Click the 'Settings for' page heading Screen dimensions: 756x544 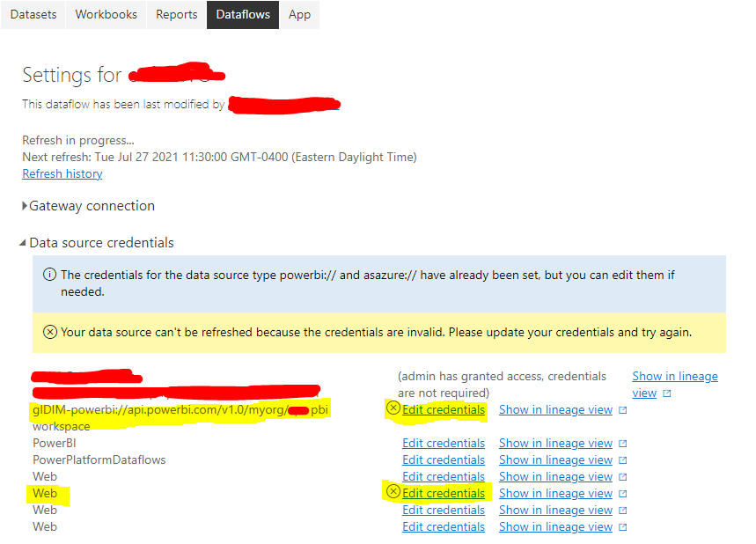[x=72, y=75]
